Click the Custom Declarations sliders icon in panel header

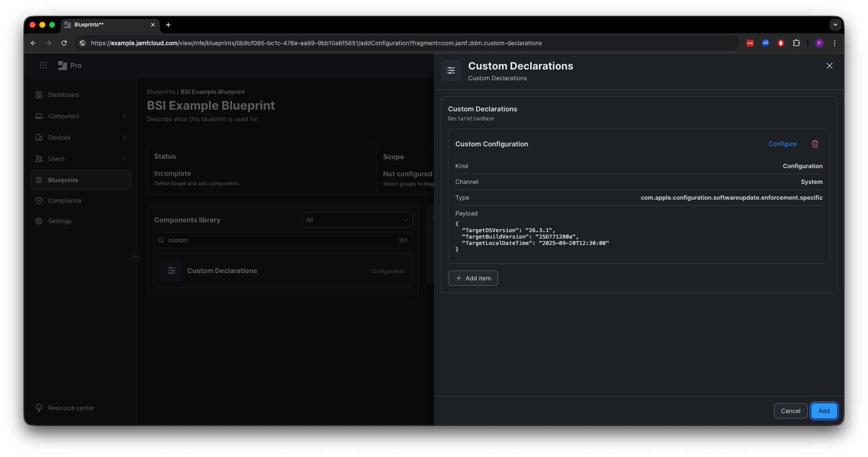pos(451,70)
